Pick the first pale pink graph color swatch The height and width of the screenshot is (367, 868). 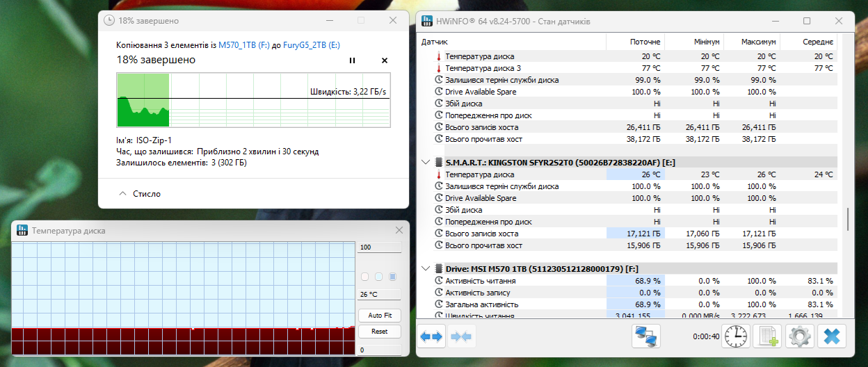pyautogui.click(x=364, y=277)
